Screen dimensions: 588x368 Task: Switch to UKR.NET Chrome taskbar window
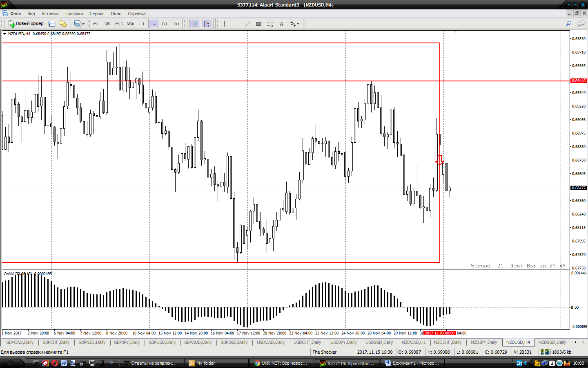282,363
